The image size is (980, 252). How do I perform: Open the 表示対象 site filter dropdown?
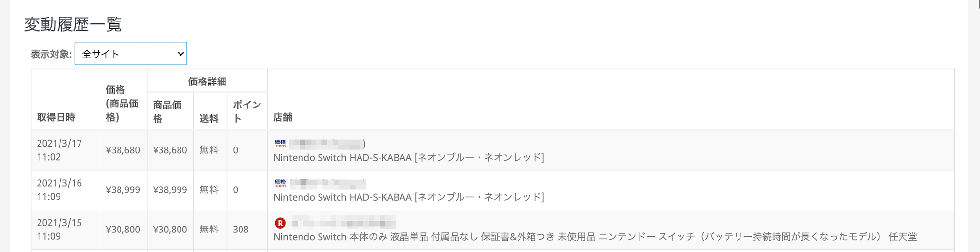pos(130,54)
